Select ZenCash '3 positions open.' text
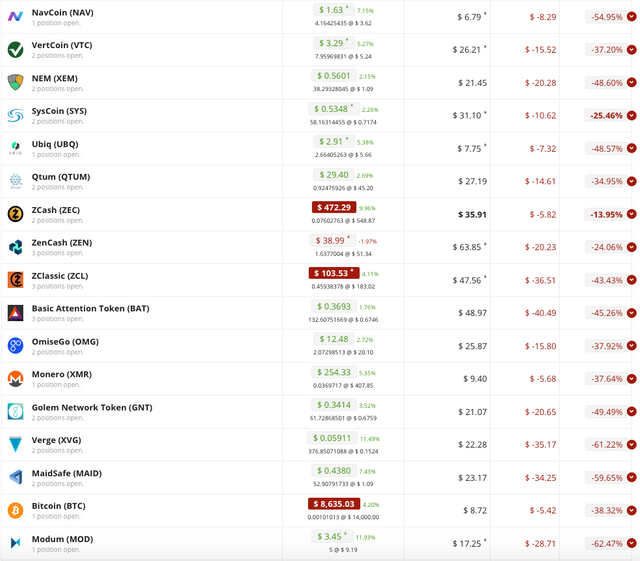The width and height of the screenshot is (640, 561). point(58,253)
